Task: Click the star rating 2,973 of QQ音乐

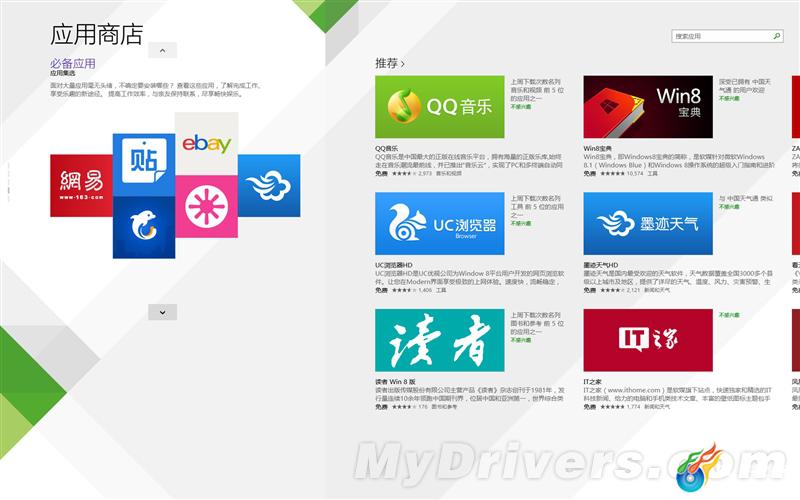Action: [x=412, y=173]
